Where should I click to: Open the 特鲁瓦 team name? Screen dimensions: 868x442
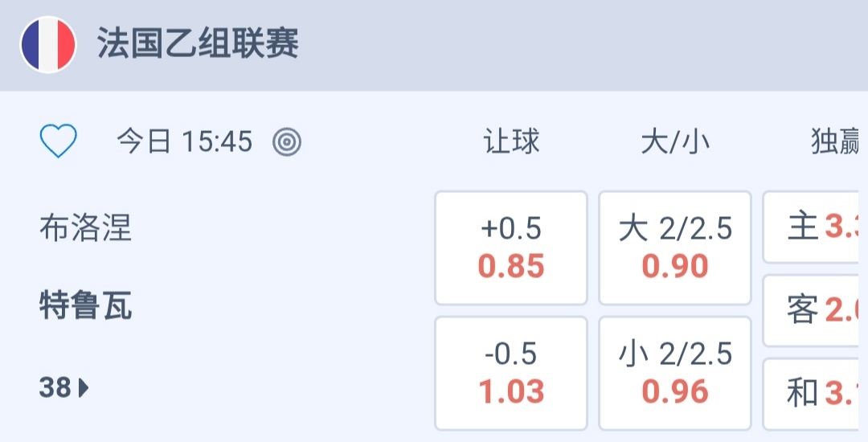(x=85, y=306)
